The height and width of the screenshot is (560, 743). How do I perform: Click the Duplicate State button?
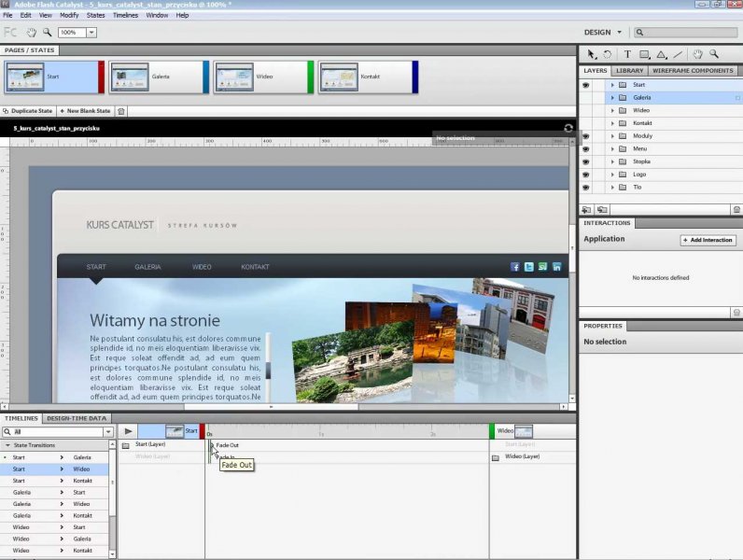29,111
